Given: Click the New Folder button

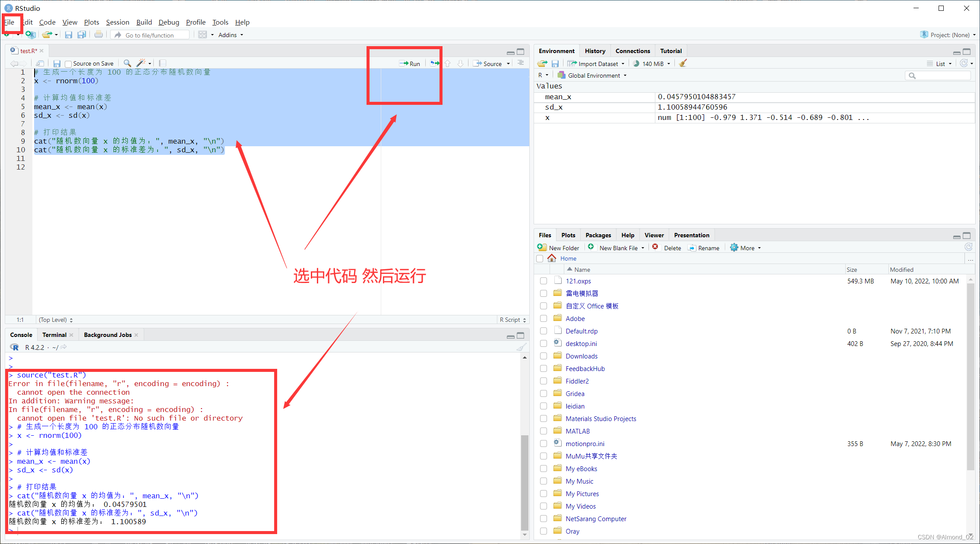Looking at the screenshot, I should (x=558, y=248).
